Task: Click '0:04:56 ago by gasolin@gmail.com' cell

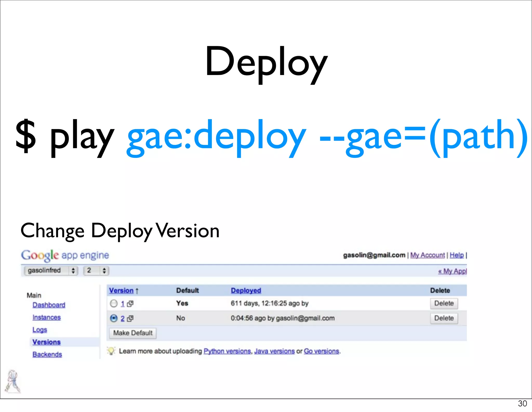Action: (283, 318)
